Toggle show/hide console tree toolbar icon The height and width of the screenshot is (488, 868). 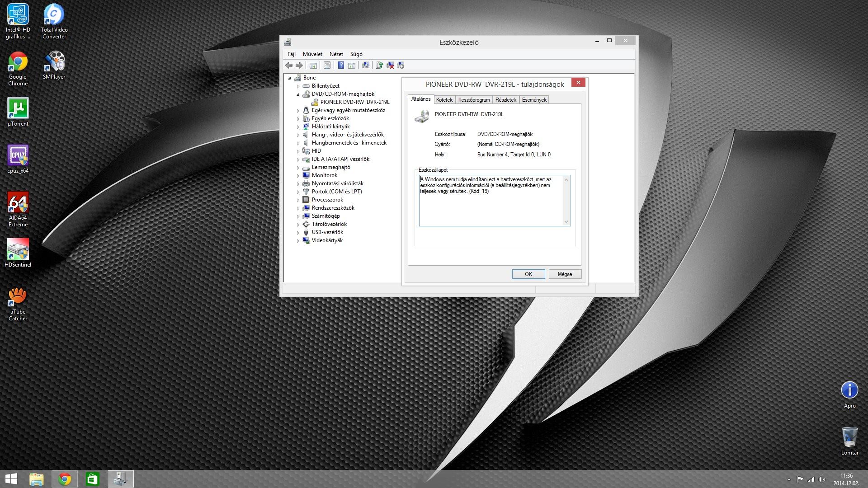point(313,66)
